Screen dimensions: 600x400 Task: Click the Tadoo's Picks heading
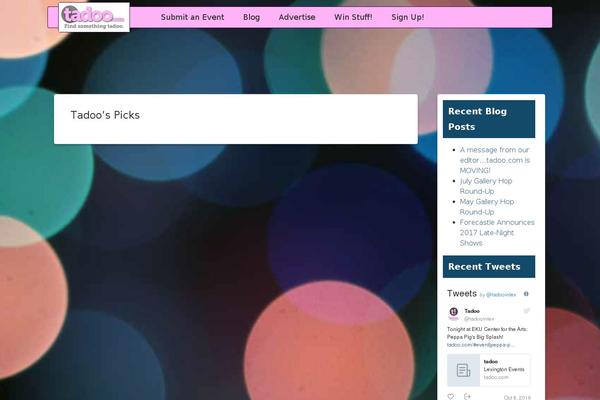click(105, 115)
